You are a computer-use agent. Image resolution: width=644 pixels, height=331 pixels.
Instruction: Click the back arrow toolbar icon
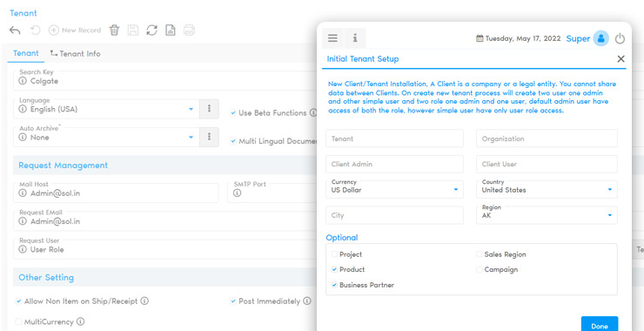pyautogui.click(x=15, y=30)
